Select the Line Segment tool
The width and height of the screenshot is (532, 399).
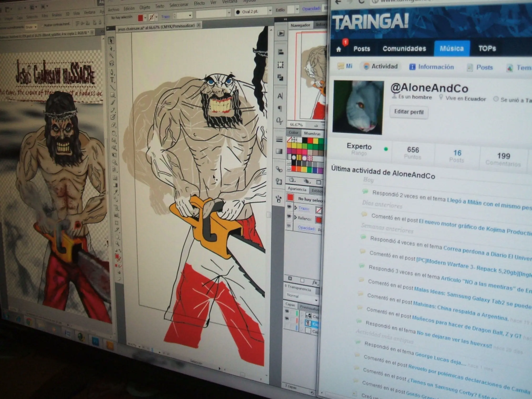pos(112,87)
